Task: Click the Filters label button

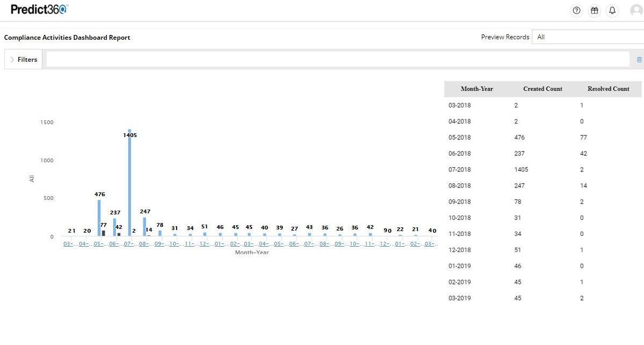Action: click(27, 60)
